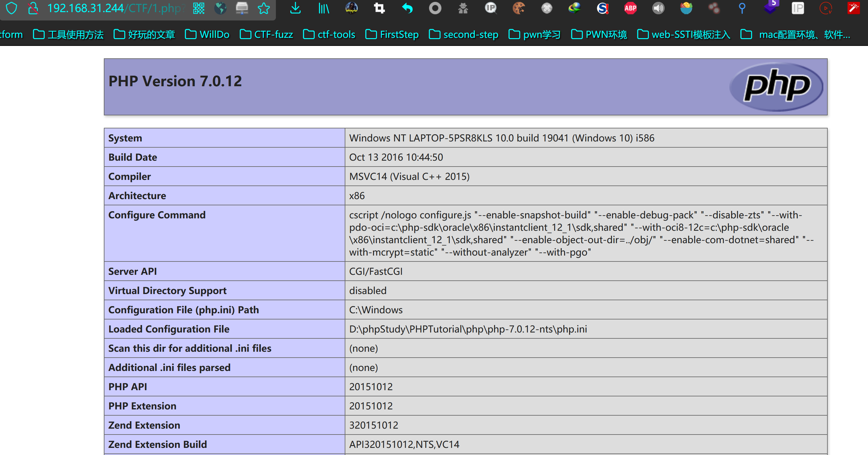Open the Downloads panel
Image resolution: width=868 pixels, height=455 pixels.
(295, 8)
